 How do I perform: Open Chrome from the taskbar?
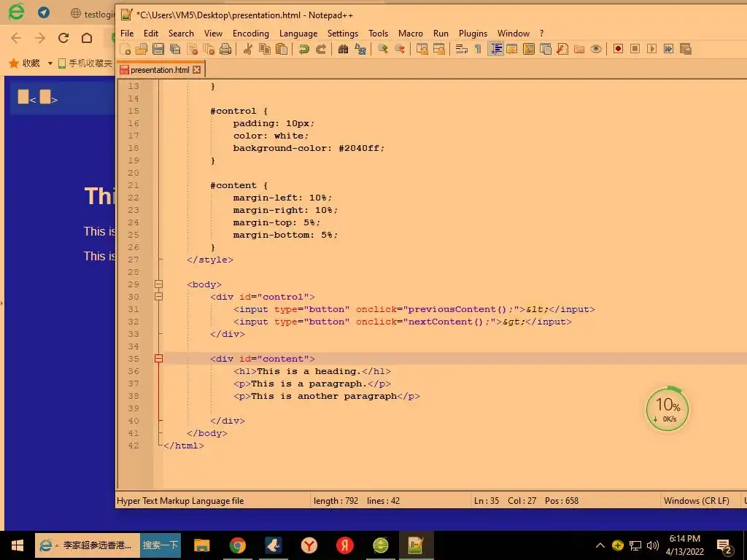click(237, 545)
